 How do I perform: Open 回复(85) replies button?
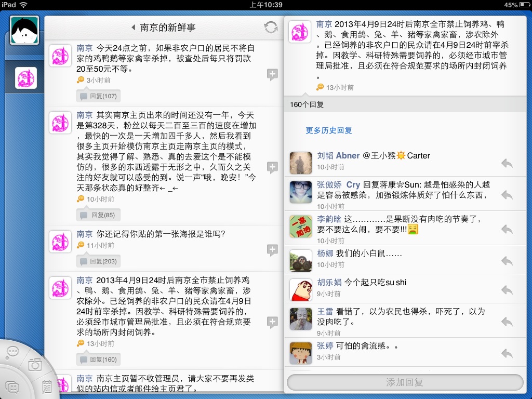[98, 215]
